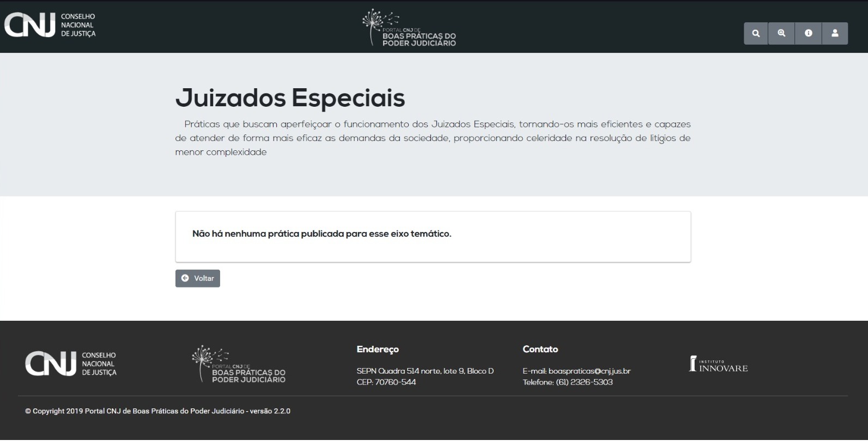868x446 pixels.
Task: Click the Contato footer heading
Action: [x=540, y=349]
